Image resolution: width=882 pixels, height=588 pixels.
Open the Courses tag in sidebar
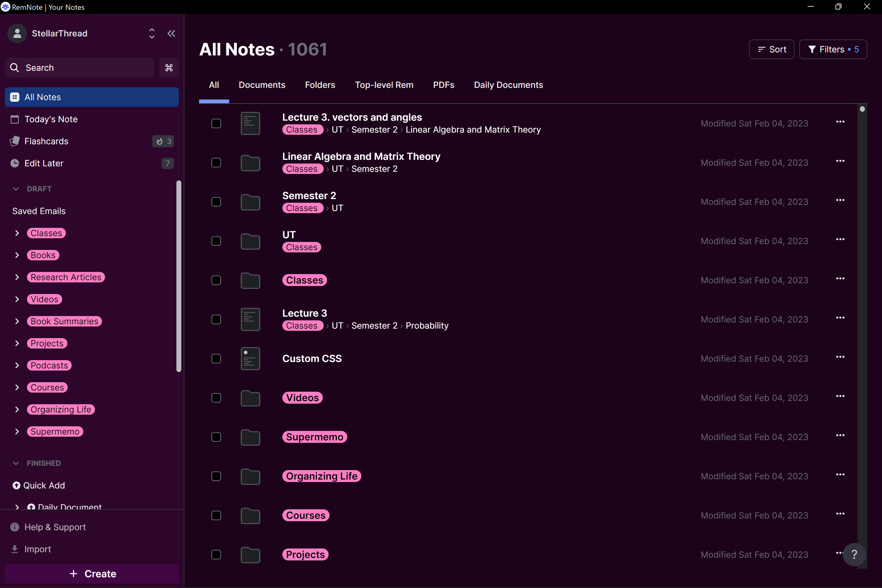tap(47, 388)
